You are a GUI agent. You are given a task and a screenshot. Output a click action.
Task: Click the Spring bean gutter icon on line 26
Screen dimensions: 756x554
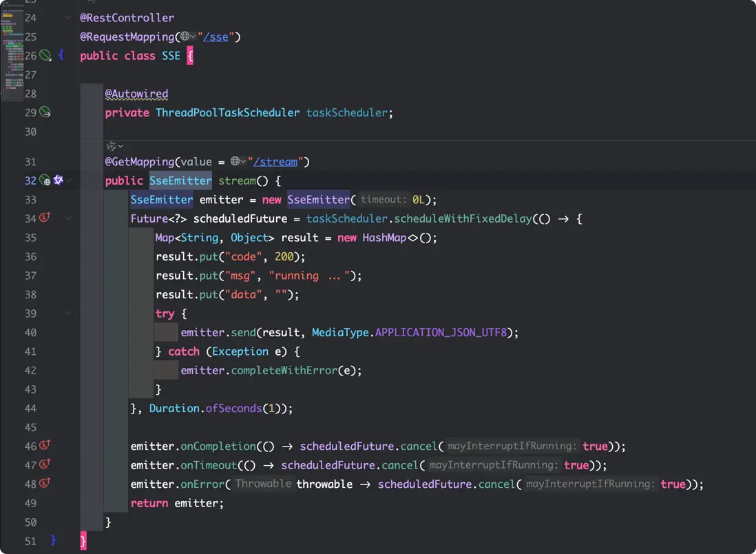(x=45, y=56)
